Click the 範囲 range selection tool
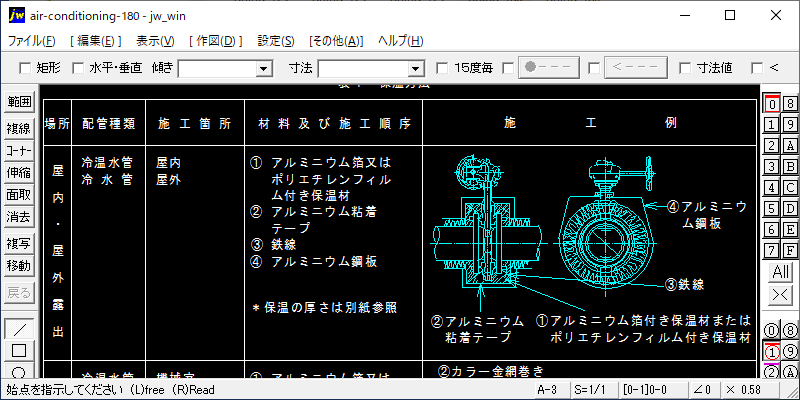800x400 pixels. click(19, 102)
